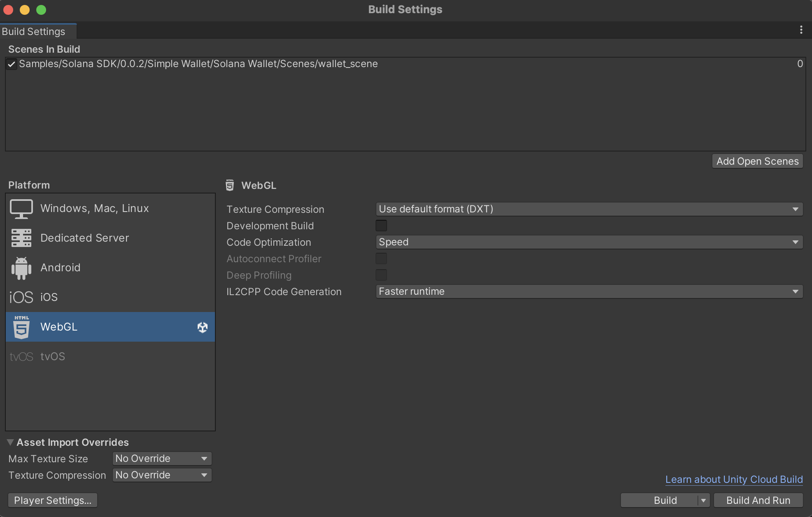Select the wallet_scene path in Scenes In Build
812x517 pixels.
point(198,64)
